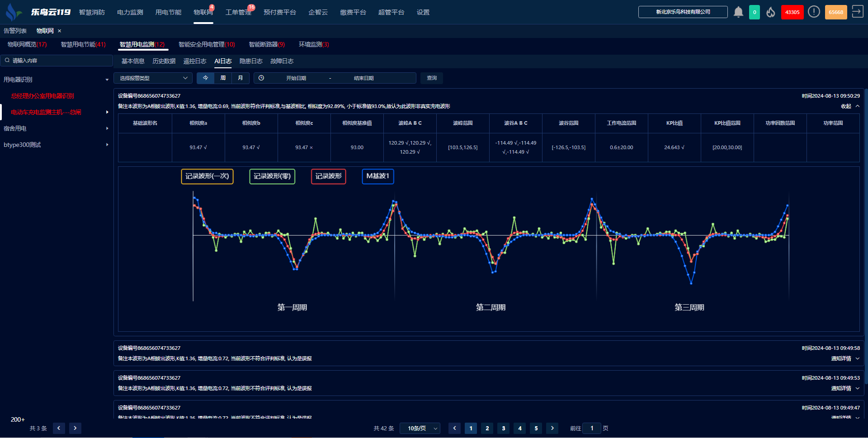Toggle 记录波形(一次) series in chart legend
This screenshot has height=438, width=868.
pyautogui.click(x=207, y=176)
